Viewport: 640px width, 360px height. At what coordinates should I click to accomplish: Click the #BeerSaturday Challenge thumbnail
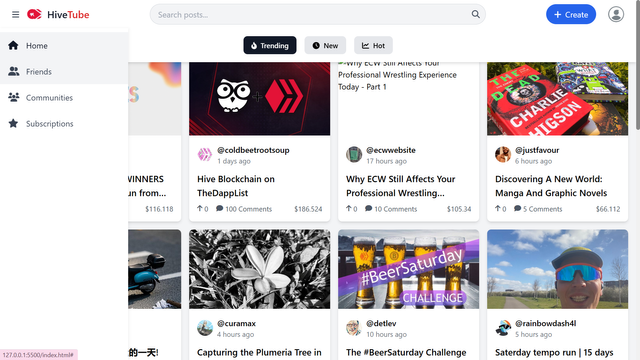(x=409, y=269)
